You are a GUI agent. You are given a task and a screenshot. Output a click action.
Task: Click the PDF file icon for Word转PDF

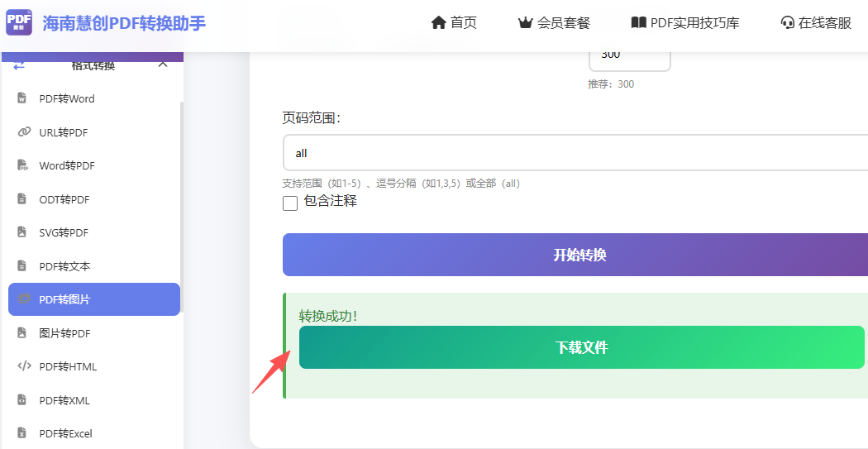click(x=22, y=165)
